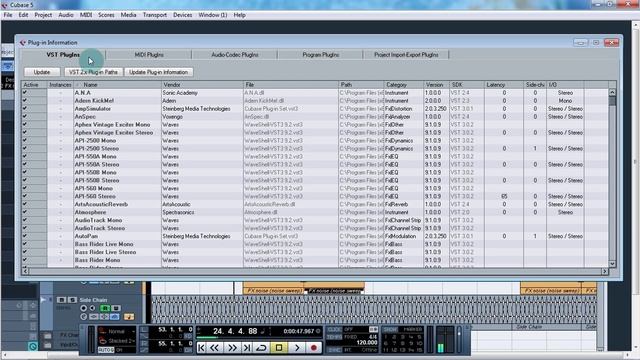Switch to the Audio Codec PlugIns tab

pos(235,55)
